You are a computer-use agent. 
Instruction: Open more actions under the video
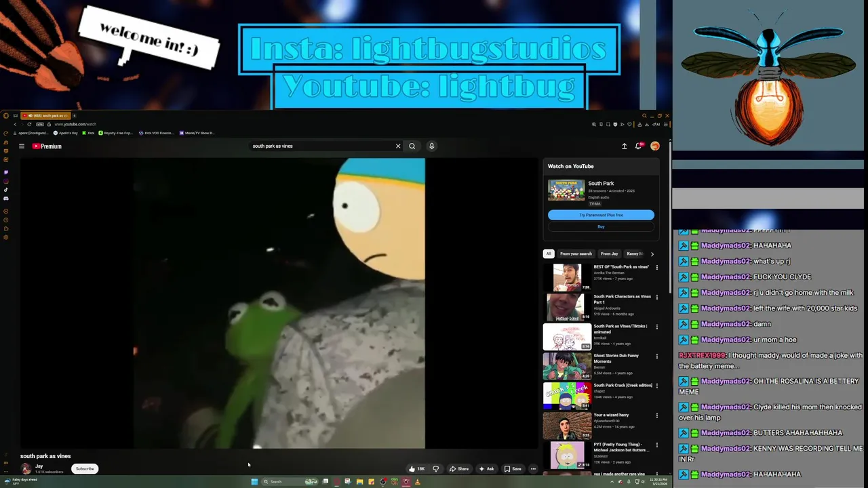533,469
